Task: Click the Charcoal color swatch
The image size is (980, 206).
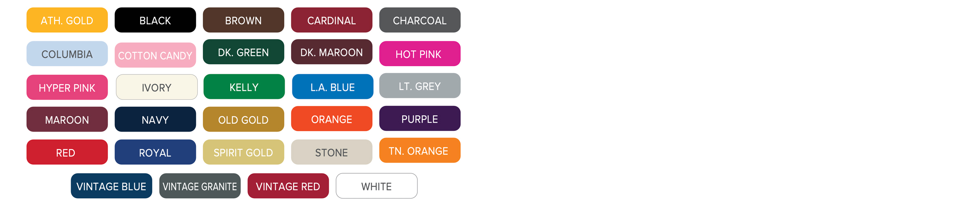Action: [x=420, y=20]
